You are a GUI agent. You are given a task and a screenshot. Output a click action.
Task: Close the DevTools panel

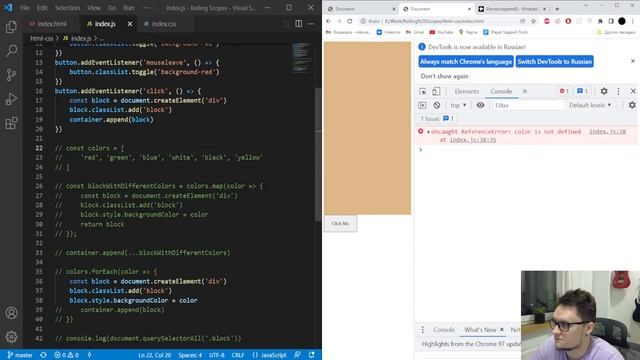tap(633, 91)
